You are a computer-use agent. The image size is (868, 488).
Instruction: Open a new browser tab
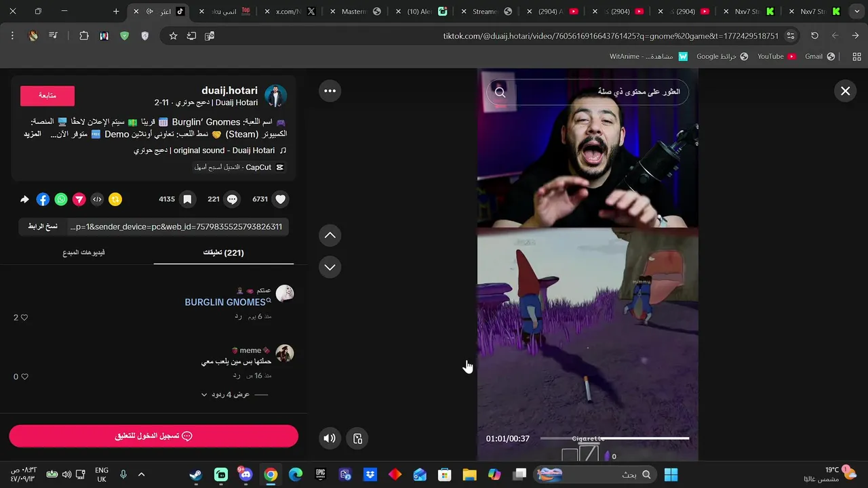click(x=116, y=12)
